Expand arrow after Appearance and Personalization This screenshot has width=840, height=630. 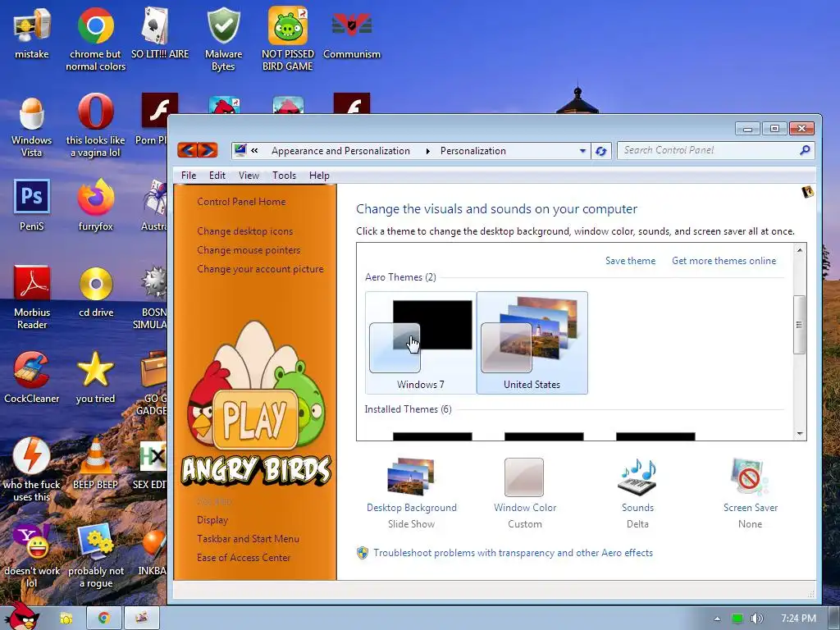tap(427, 151)
